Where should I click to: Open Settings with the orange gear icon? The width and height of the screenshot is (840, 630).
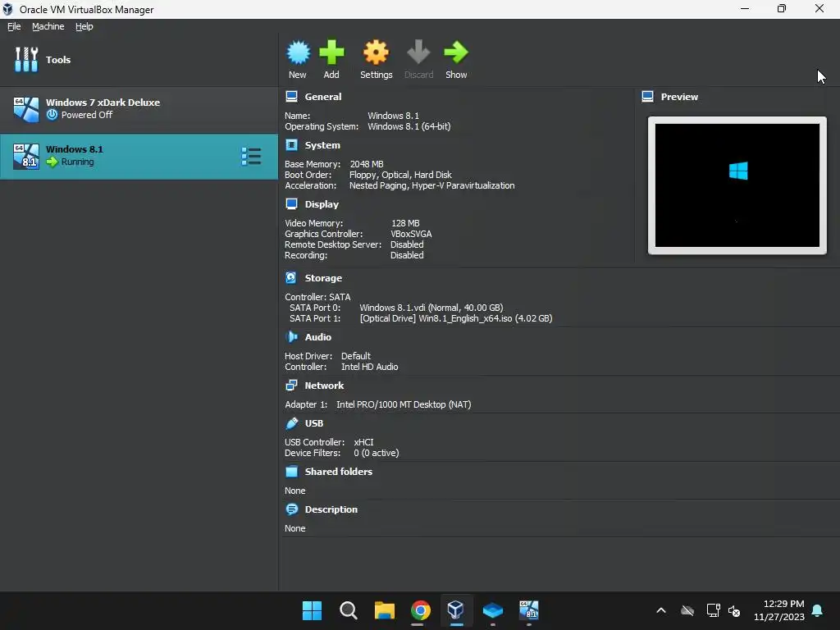(376, 59)
